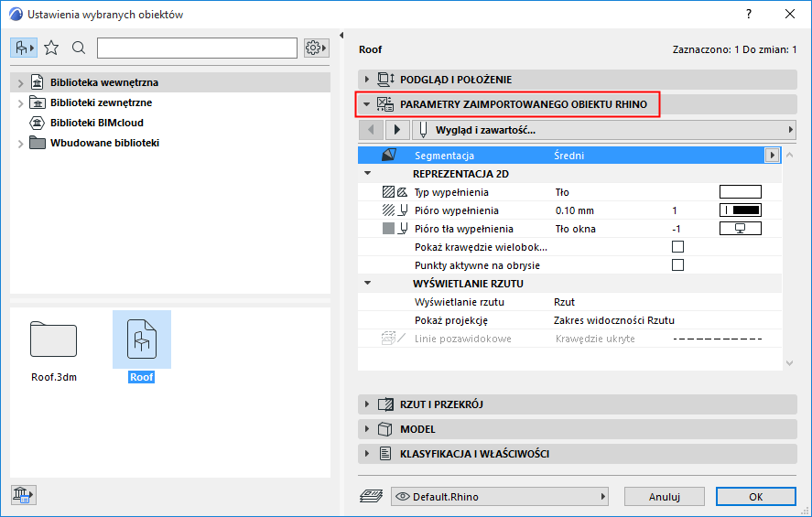Open the Default.Rhino layer dropdown
The image size is (812, 517).
(x=500, y=496)
